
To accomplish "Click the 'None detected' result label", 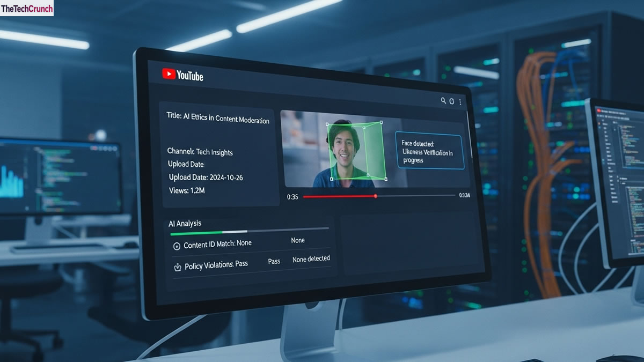I will pos(311,258).
